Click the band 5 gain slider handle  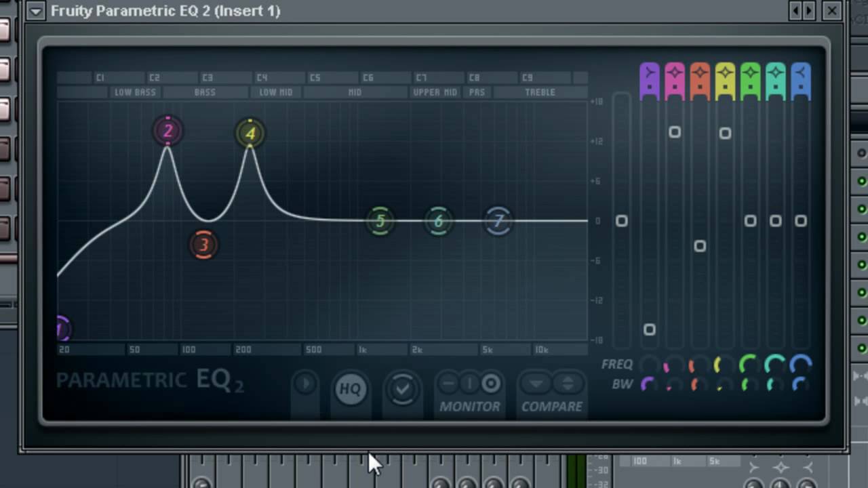(750, 221)
